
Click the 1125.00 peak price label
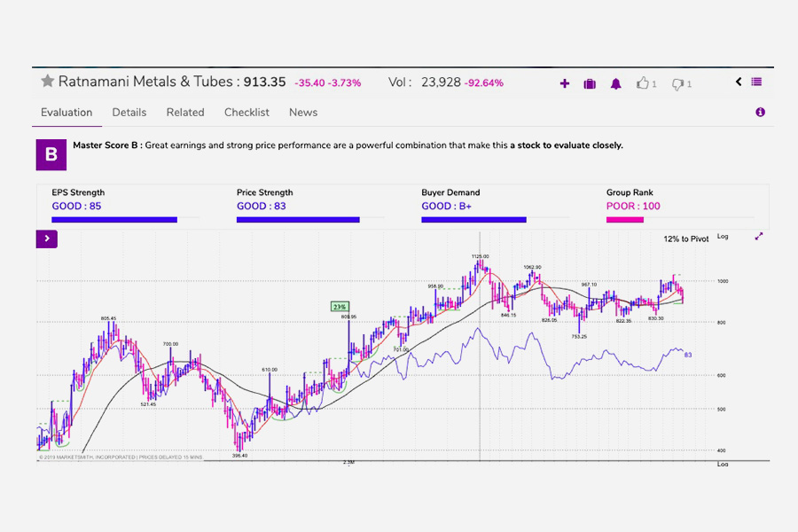(x=480, y=256)
